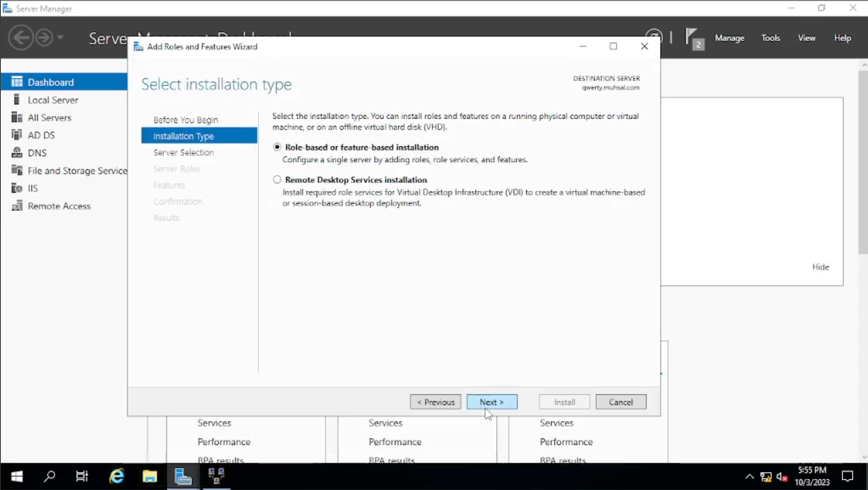
Task: Click the Remote Access sidebar icon
Action: pyautogui.click(x=17, y=206)
